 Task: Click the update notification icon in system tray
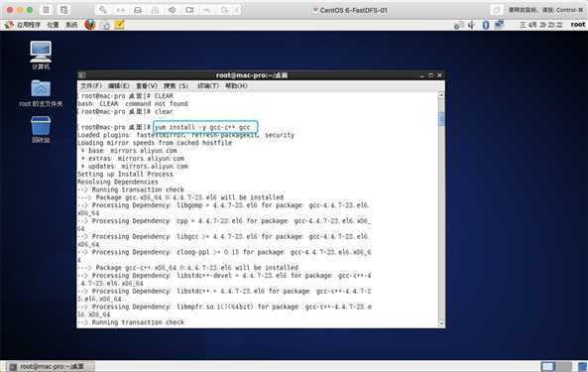coord(458,25)
